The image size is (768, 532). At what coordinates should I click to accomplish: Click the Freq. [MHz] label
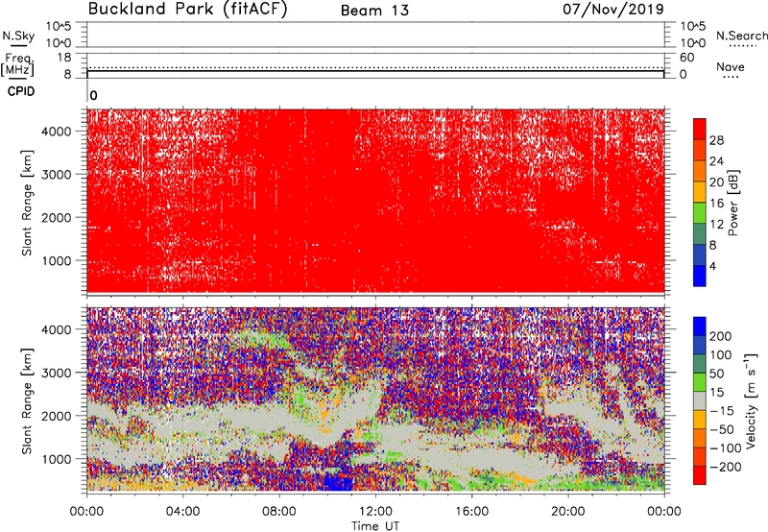[x=18, y=65]
